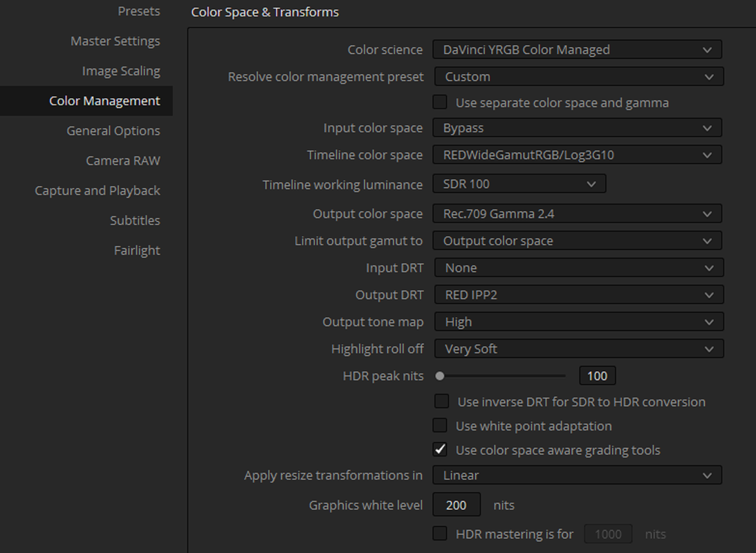The image size is (756, 553).
Task: Open Apply resize transformations in dropdown
Action: pyautogui.click(x=577, y=475)
